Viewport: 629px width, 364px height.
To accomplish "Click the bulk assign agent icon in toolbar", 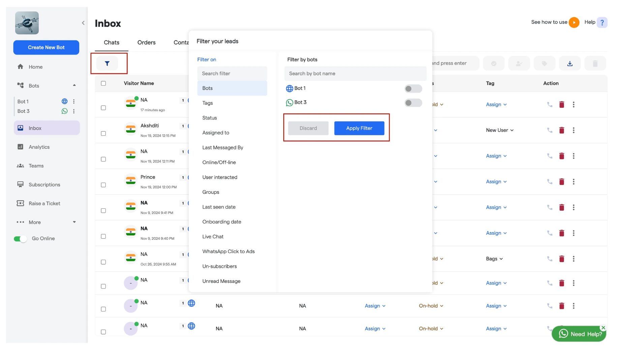I will [x=519, y=63].
